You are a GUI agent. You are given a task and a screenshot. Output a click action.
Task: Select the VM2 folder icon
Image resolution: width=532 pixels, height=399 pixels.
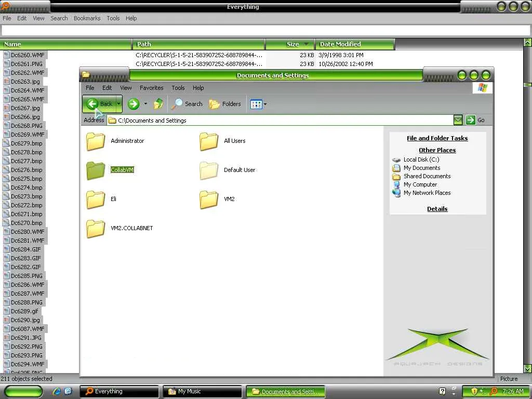[x=209, y=199]
